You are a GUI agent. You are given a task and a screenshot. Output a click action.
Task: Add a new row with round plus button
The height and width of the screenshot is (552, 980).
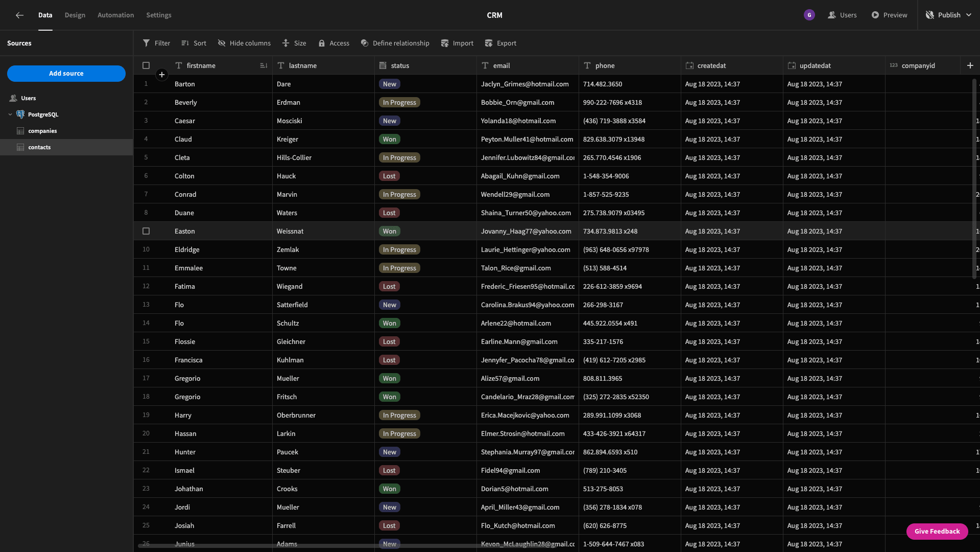click(x=161, y=75)
